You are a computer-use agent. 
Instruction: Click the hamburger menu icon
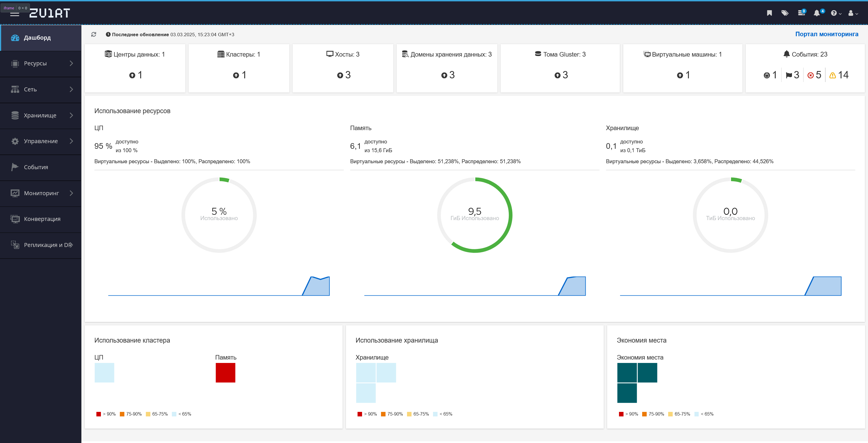tap(14, 14)
